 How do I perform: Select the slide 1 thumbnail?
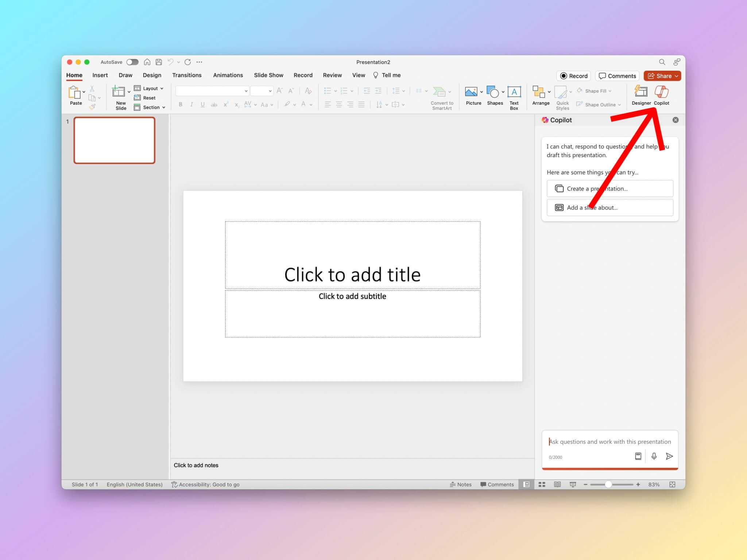[115, 140]
